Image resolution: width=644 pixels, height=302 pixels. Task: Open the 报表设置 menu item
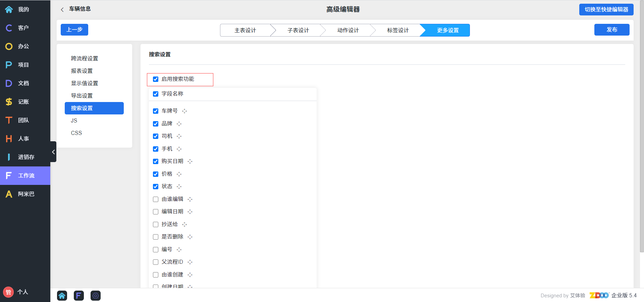pyautogui.click(x=82, y=71)
